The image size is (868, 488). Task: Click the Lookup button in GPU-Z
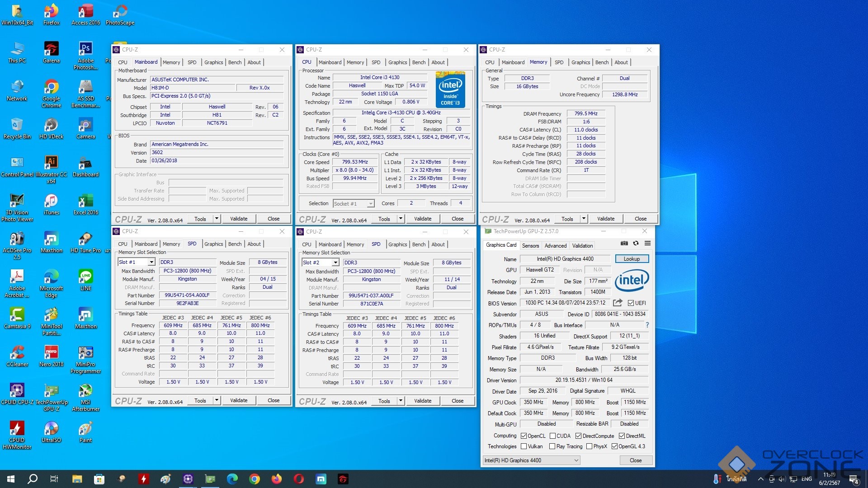tap(632, 259)
